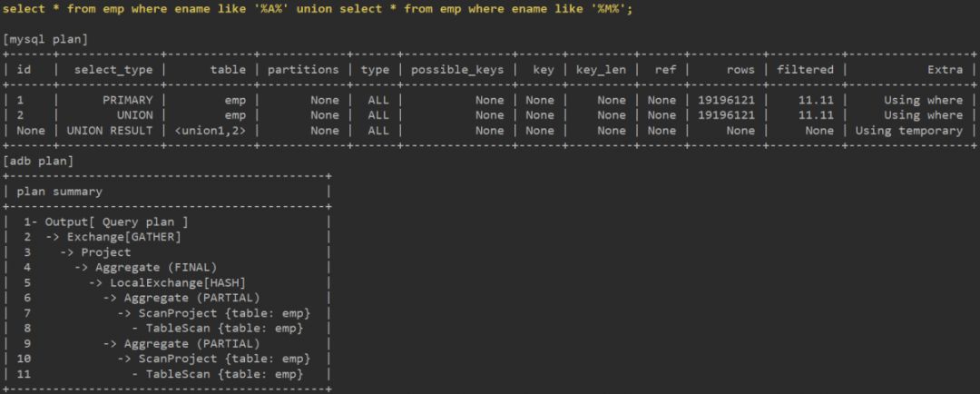
Task: Select the UNION RESULT cell
Action: point(110,131)
